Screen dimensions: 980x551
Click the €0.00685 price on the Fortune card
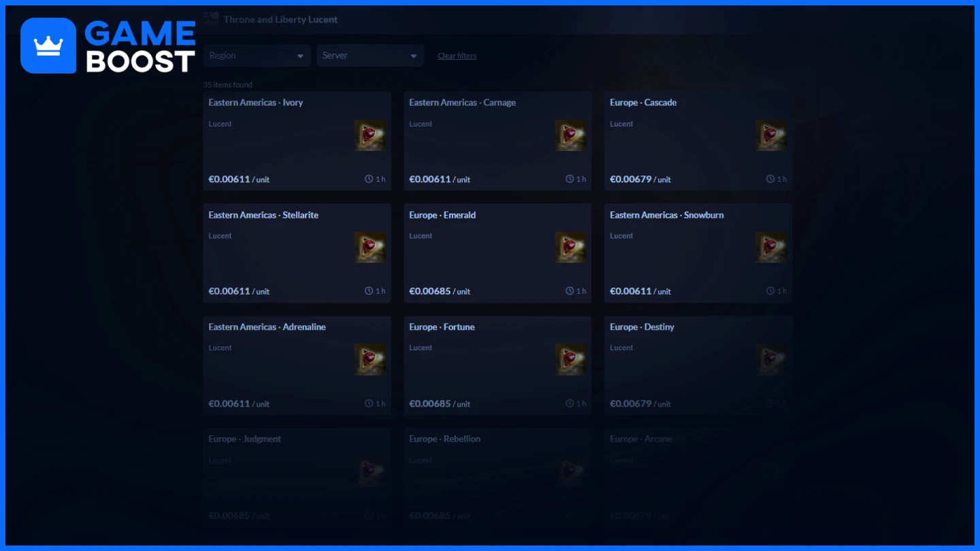tap(430, 403)
